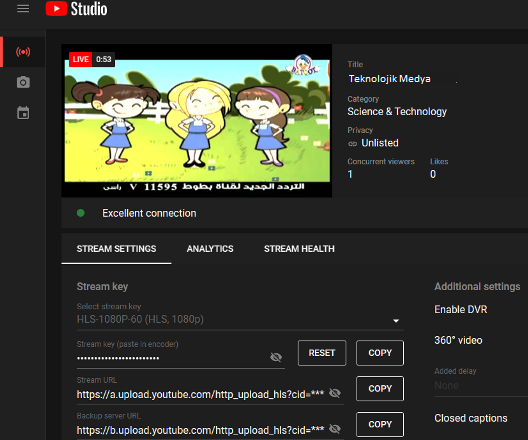Click the Concurrent viewers count 1

pyautogui.click(x=350, y=174)
